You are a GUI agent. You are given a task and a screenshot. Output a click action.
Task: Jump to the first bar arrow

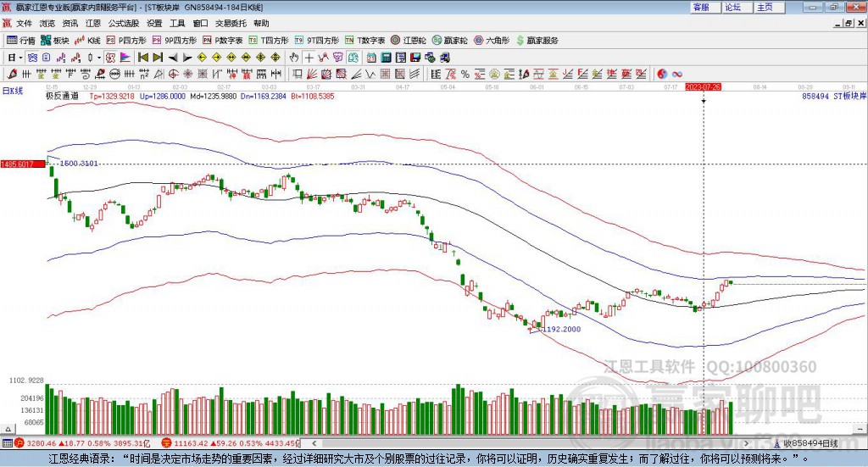[143, 58]
